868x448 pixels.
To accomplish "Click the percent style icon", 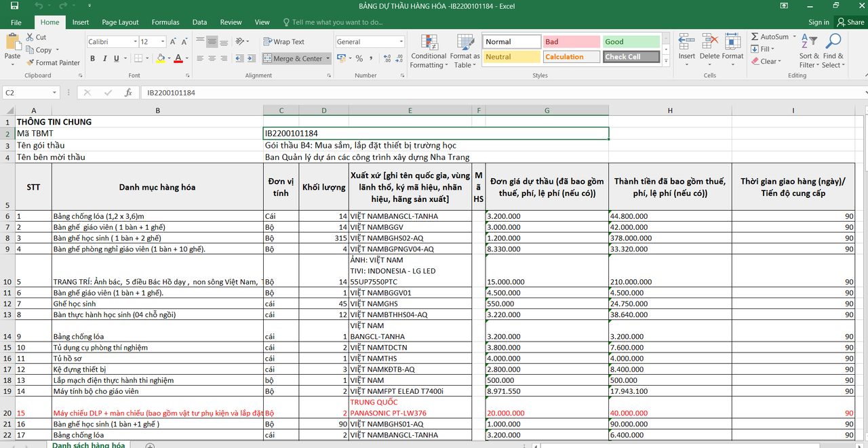I will pos(359,58).
